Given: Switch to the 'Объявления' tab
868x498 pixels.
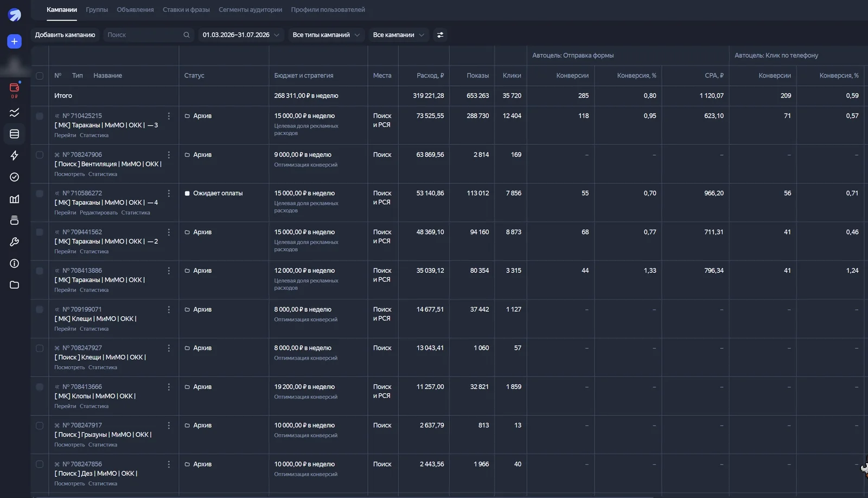Looking at the screenshot, I should click(135, 10).
